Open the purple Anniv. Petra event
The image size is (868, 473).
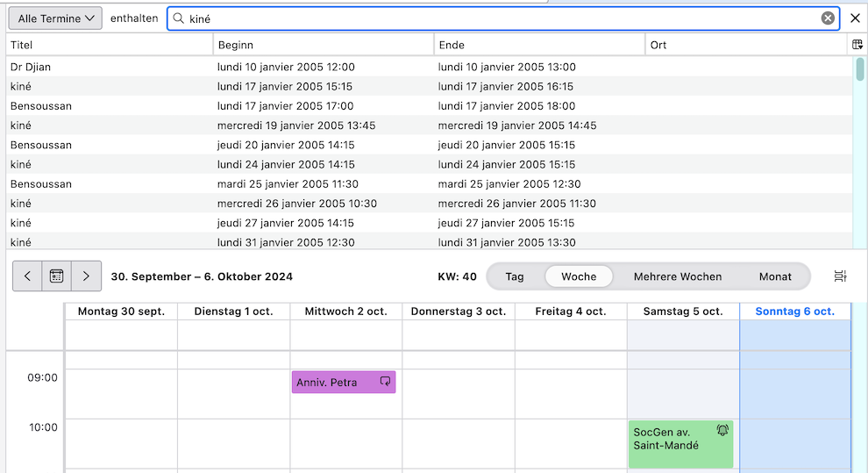pos(333,383)
